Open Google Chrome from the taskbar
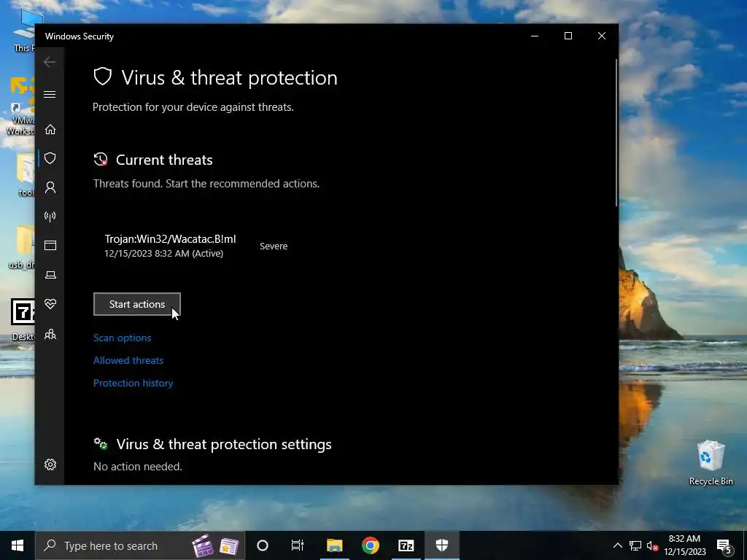 [x=370, y=545]
